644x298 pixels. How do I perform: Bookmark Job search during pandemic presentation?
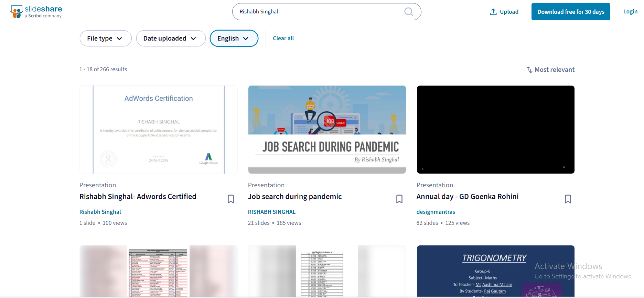coord(399,199)
